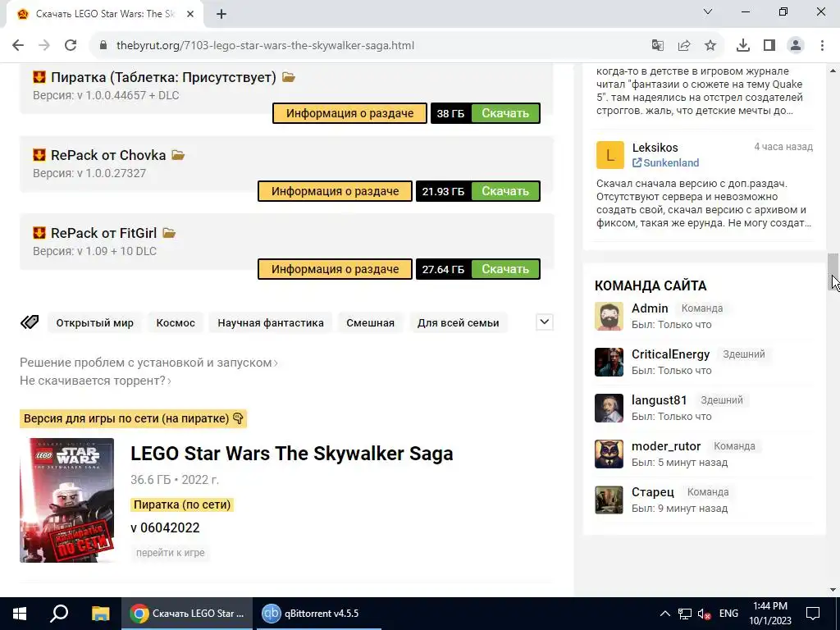Open File Explorer from the taskbar
The image size is (840, 630).
click(x=100, y=614)
